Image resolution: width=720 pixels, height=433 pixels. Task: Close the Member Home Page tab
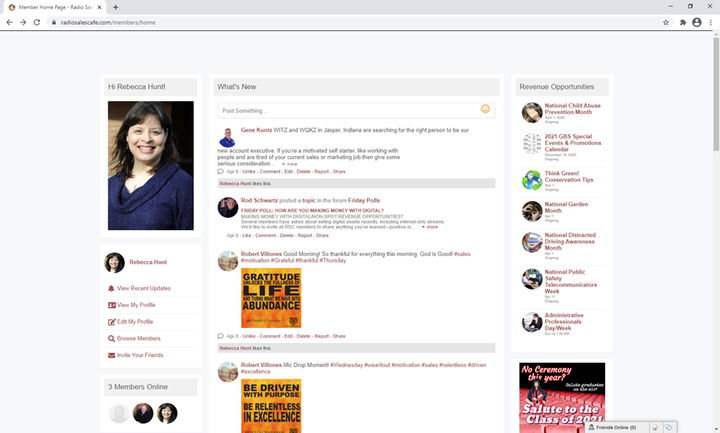click(x=100, y=7)
